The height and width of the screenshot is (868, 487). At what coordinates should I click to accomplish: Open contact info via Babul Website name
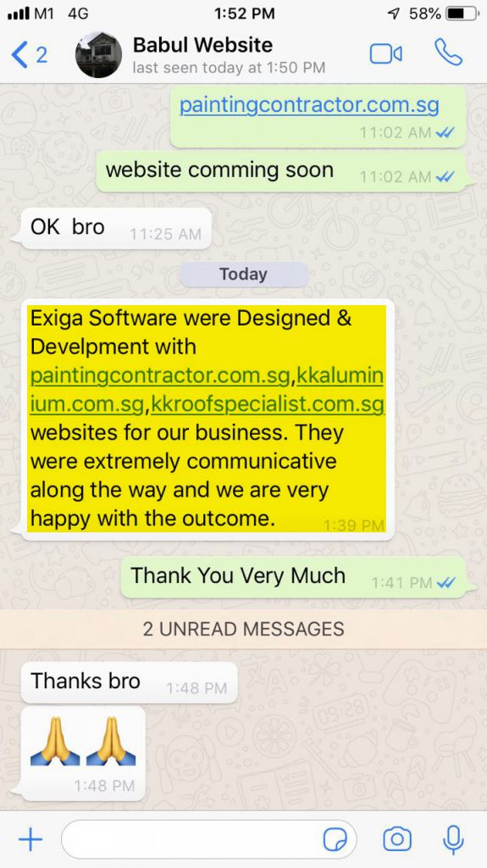202,45
